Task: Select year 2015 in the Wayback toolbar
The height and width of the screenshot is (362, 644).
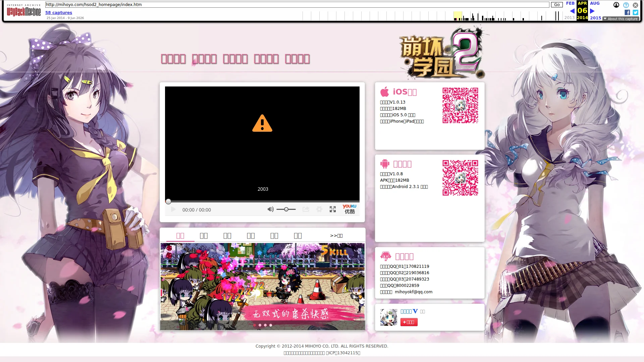Action: pyautogui.click(x=595, y=18)
